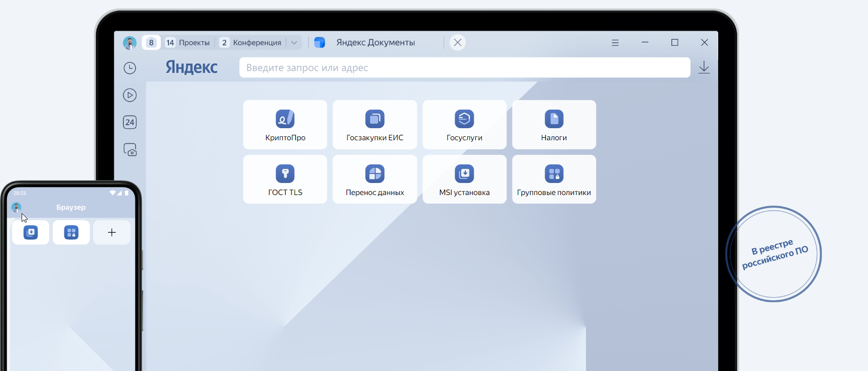
Task: Open the browser hamburger menu
Action: coord(615,43)
